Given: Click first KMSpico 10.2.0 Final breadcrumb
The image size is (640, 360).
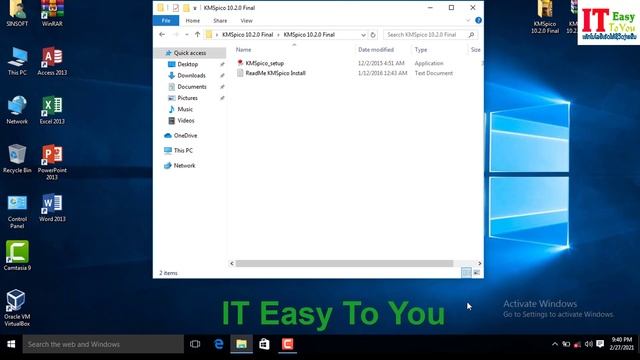Looking at the screenshot, I should tap(247, 35).
